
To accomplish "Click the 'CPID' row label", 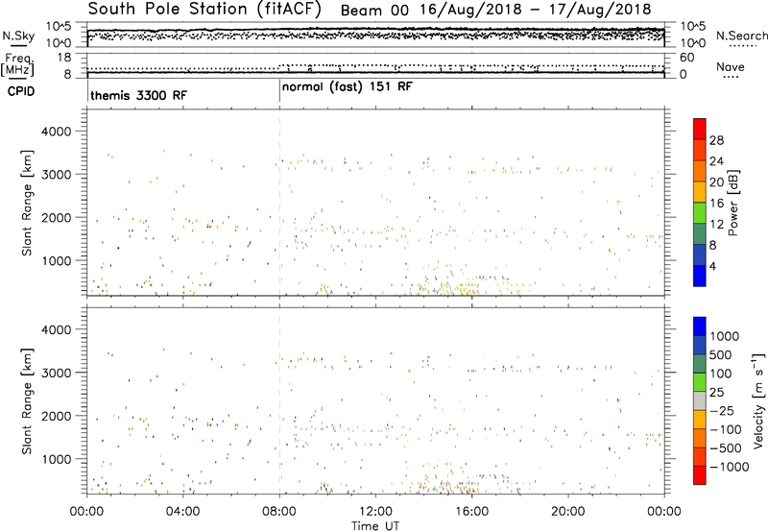I will coord(21,91).
